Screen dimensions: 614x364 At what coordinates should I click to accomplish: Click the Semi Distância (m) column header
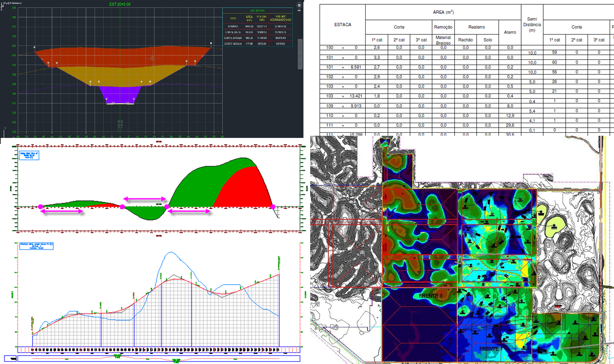click(x=532, y=25)
